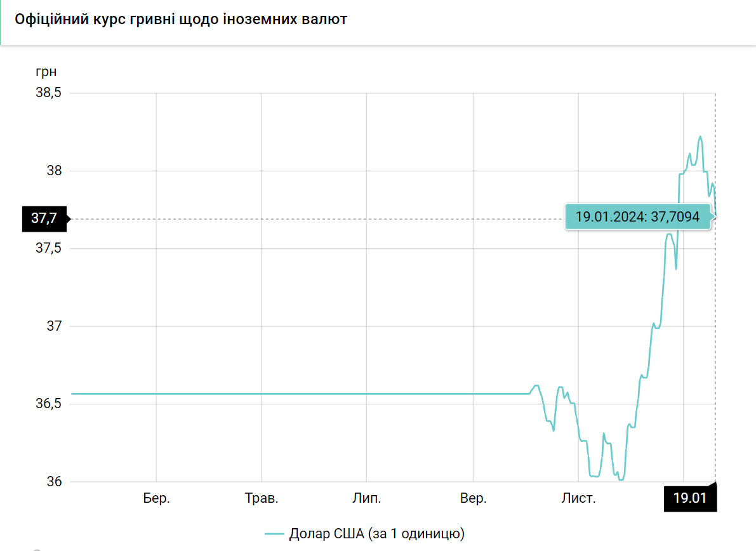Click the 38 y-axis value
This screenshot has width=756, height=551.
(54, 171)
